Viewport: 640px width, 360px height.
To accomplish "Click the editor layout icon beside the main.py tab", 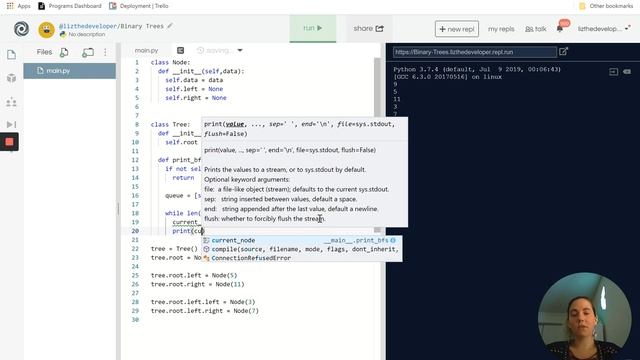I will [x=180, y=50].
